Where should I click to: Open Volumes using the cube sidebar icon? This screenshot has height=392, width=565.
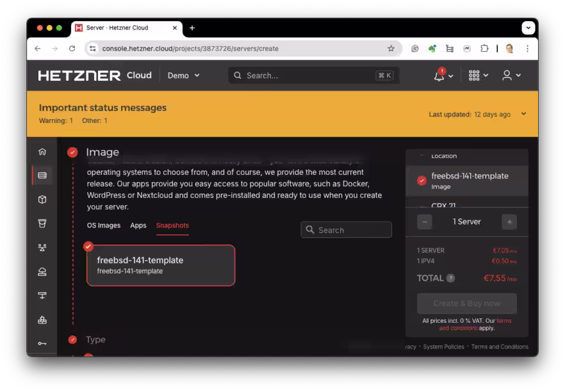point(42,199)
